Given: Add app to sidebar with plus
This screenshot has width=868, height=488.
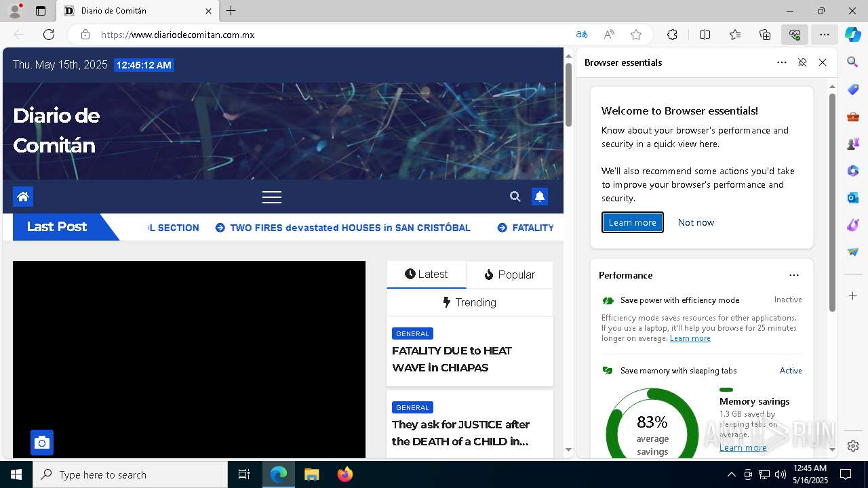Looking at the screenshot, I should tap(853, 296).
